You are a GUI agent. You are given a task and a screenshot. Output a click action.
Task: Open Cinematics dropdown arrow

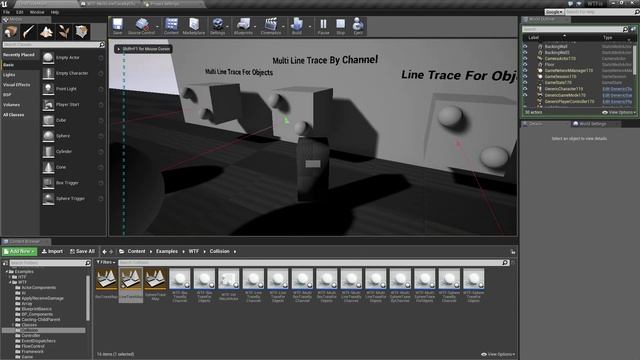pos(283,27)
